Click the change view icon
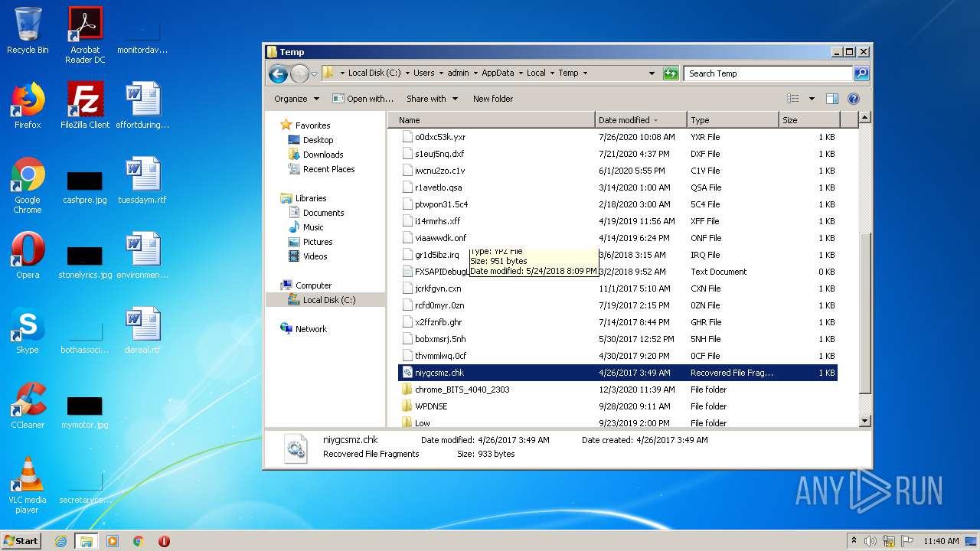 (x=793, y=99)
